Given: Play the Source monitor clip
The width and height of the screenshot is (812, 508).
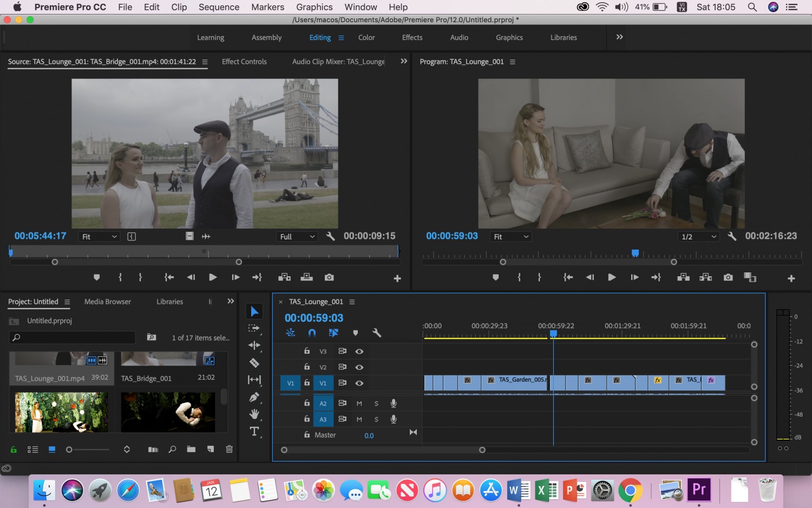Looking at the screenshot, I should tap(213, 277).
